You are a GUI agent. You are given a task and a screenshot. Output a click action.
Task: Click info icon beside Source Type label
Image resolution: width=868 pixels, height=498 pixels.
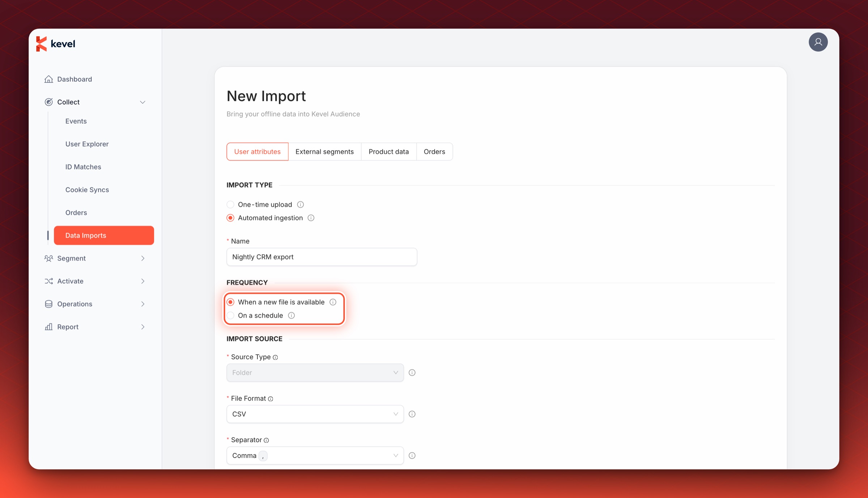(x=275, y=357)
